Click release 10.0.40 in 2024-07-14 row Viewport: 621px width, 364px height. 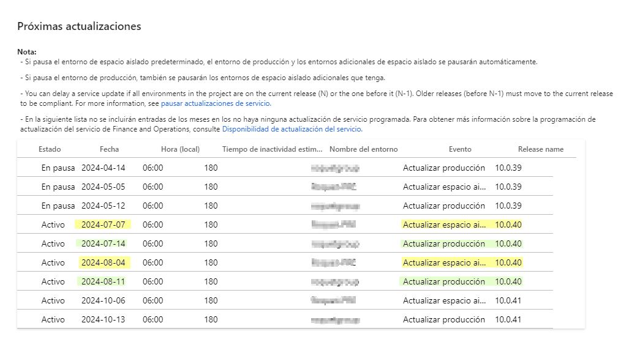click(508, 243)
